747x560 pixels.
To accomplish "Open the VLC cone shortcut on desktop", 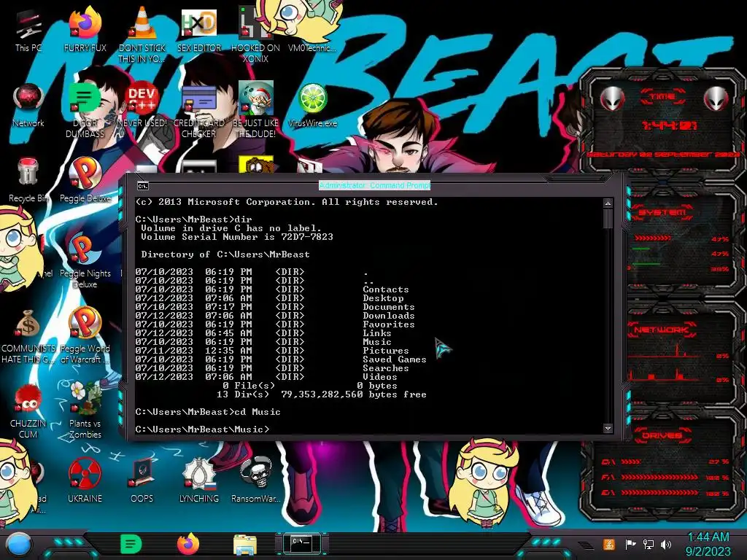I will [142, 34].
